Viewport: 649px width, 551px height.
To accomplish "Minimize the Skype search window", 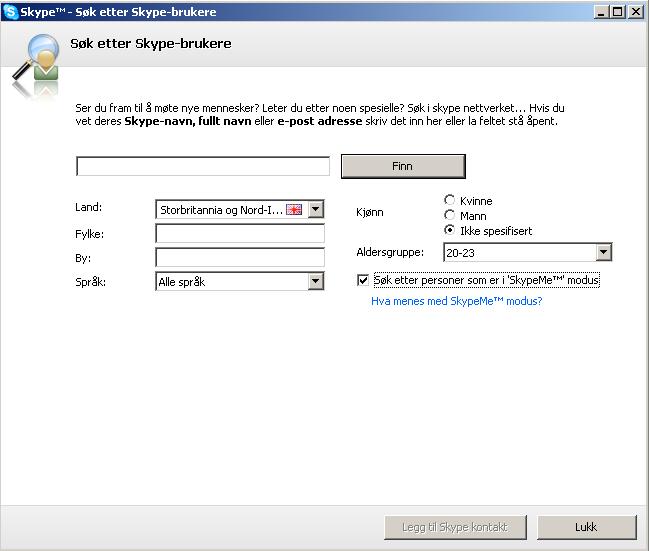I will click(601, 12).
